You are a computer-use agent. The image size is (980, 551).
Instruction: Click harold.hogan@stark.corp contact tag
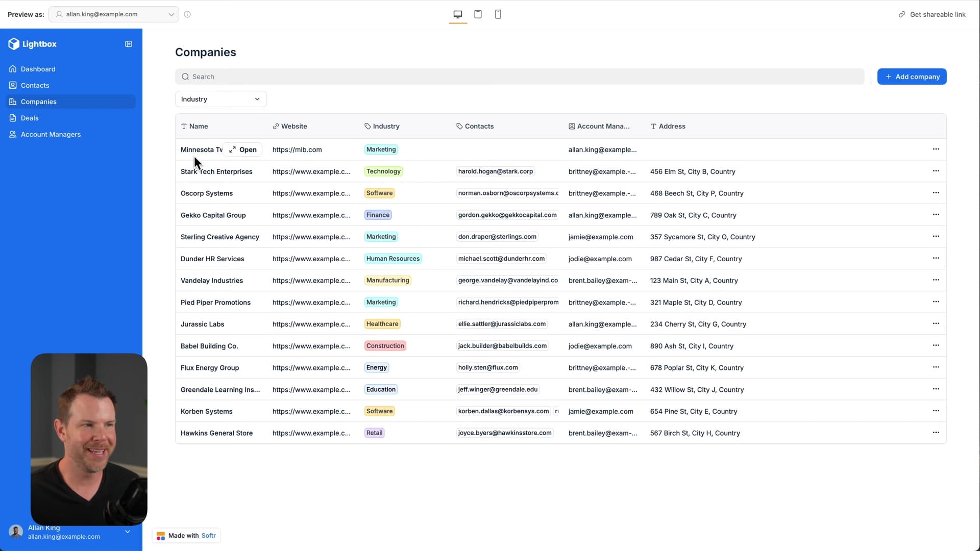coord(496,171)
